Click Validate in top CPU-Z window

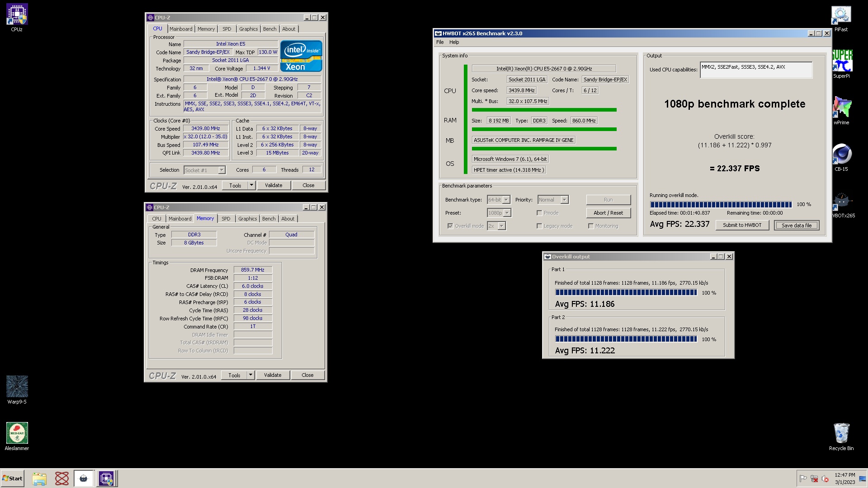(274, 185)
